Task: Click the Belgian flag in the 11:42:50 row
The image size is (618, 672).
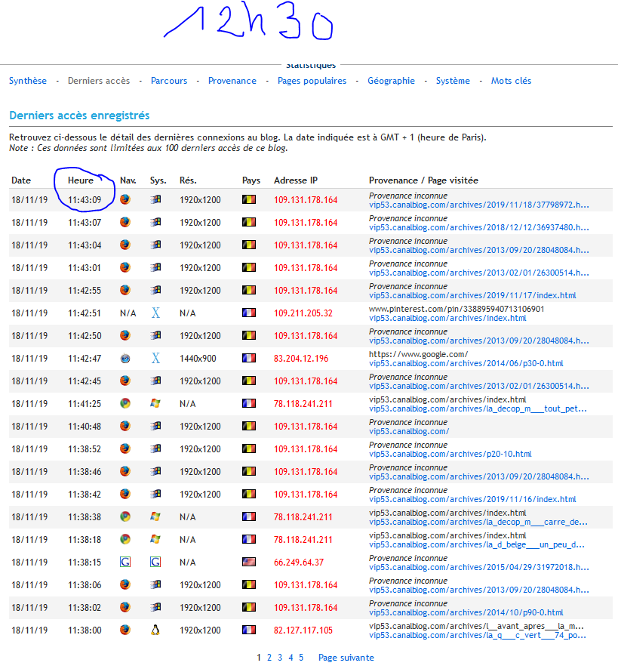Action: click(x=249, y=335)
